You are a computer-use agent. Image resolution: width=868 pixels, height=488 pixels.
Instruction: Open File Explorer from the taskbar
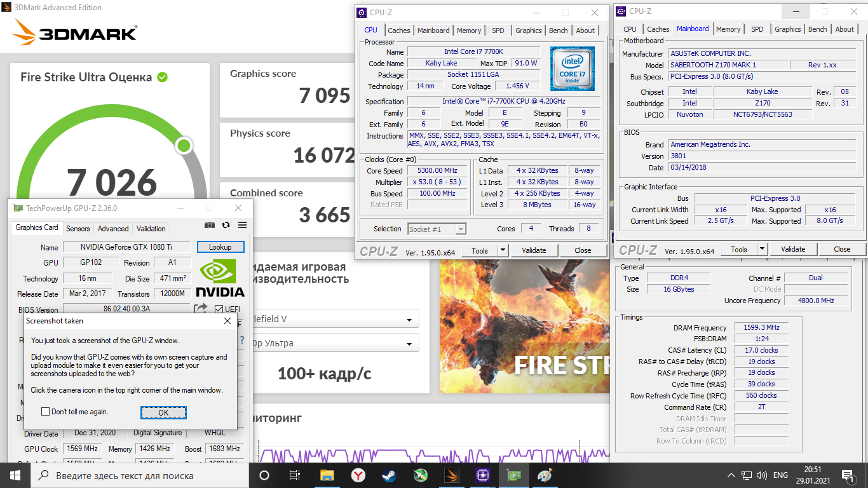(327, 475)
